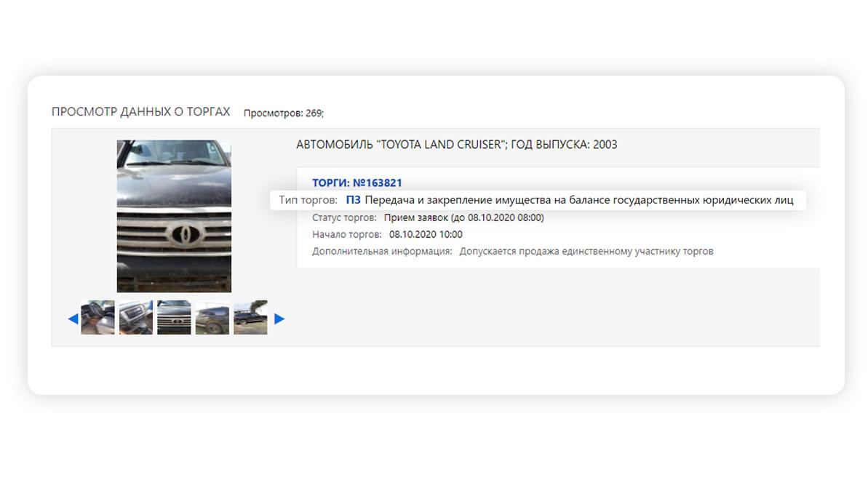The image size is (868, 488).
Task: Click the Начало торгов label
Action: pyautogui.click(x=347, y=234)
